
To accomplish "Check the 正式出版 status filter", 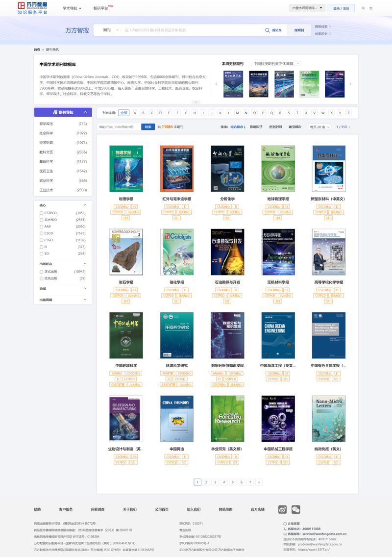I will (41, 272).
